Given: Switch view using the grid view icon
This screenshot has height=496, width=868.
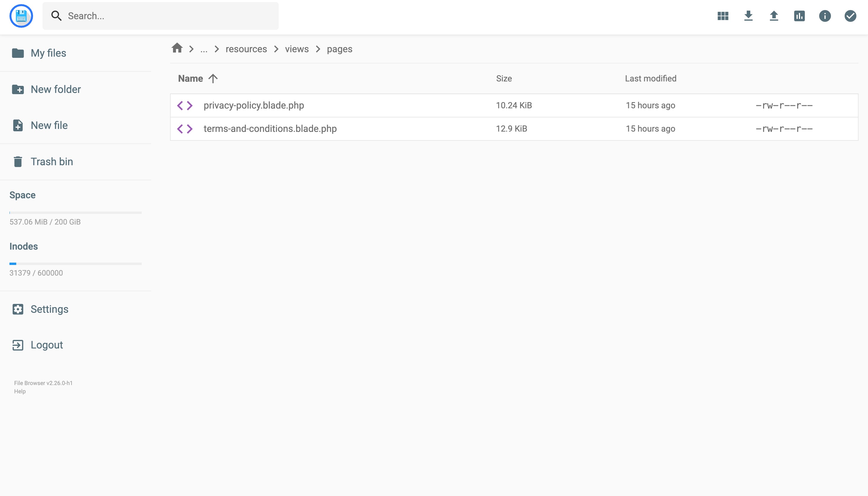Looking at the screenshot, I should tap(723, 16).
